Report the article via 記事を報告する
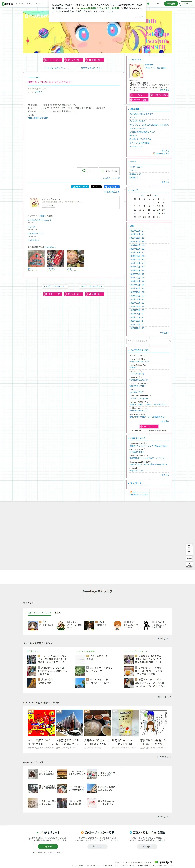Screen dimensions: 195x868 (112, 192)
